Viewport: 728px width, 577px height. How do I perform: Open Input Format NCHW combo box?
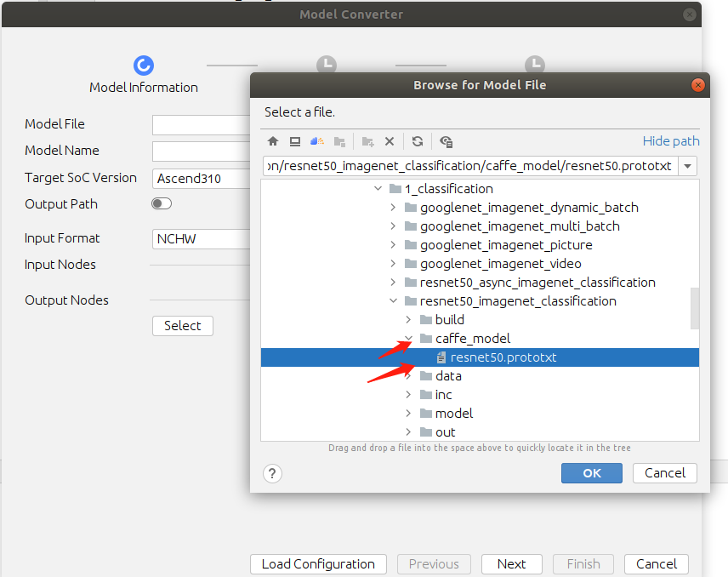pyautogui.click(x=201, y=239)
